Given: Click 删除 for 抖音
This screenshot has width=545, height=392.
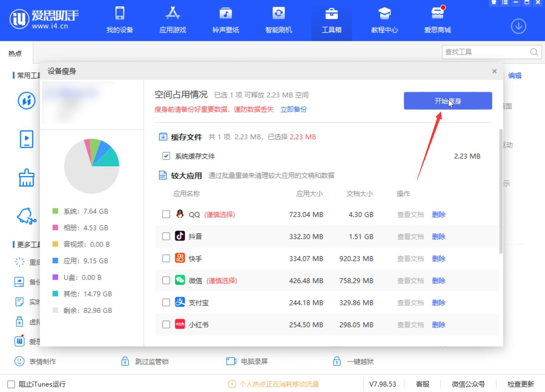Looking at the screenshot, I should [x=438, y=236].
